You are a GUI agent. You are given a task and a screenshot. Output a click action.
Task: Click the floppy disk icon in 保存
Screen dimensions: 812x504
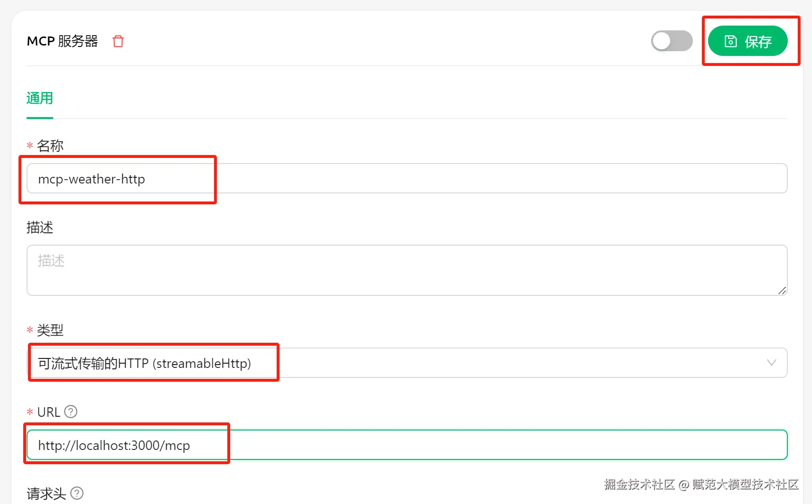730,41
